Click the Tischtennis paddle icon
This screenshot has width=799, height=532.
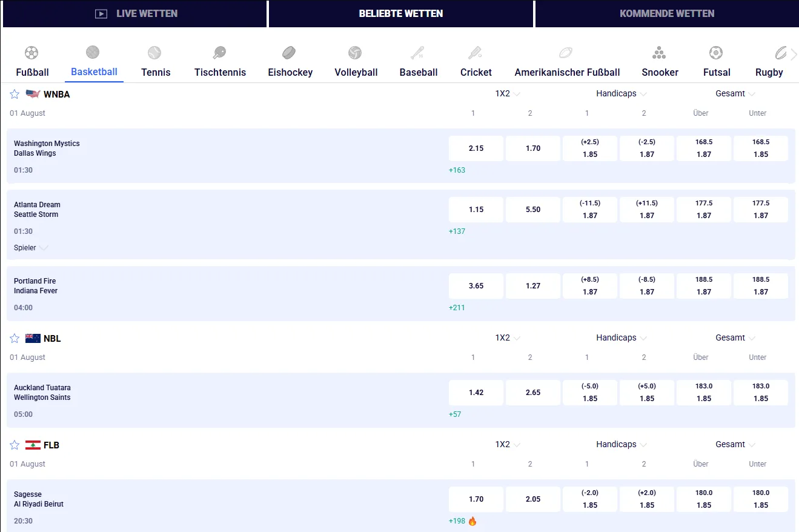(219, 53)
